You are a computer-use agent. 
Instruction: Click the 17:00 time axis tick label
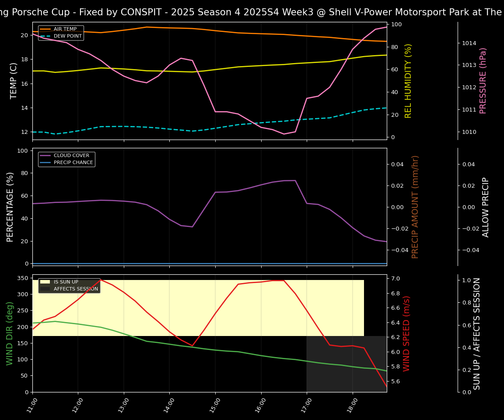[308, 406]
